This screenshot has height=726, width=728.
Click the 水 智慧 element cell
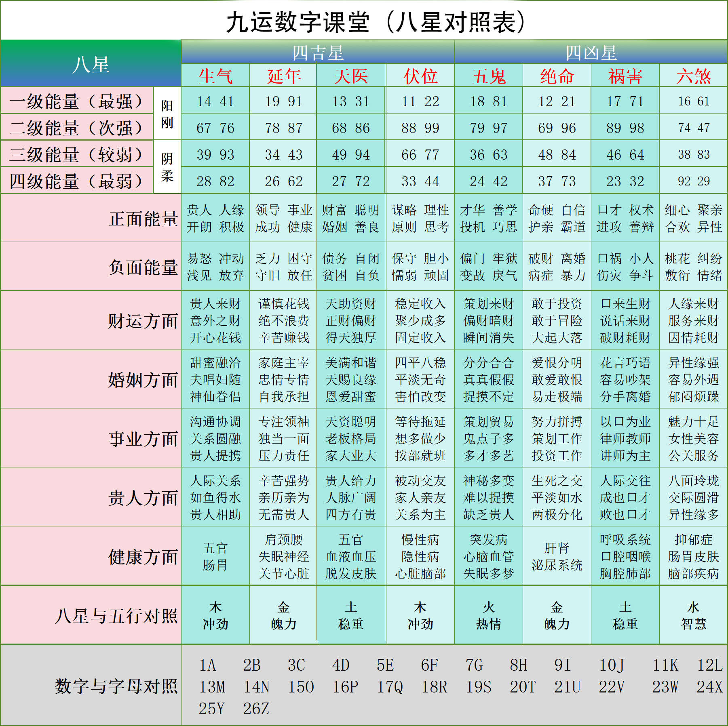pos(694,615)
